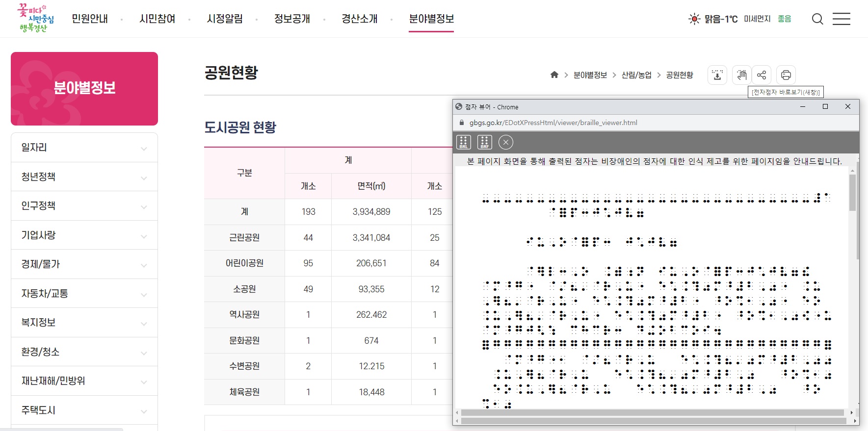Click the 미세먼지 좋음 air quality text
868x431 pixels.
767,19
